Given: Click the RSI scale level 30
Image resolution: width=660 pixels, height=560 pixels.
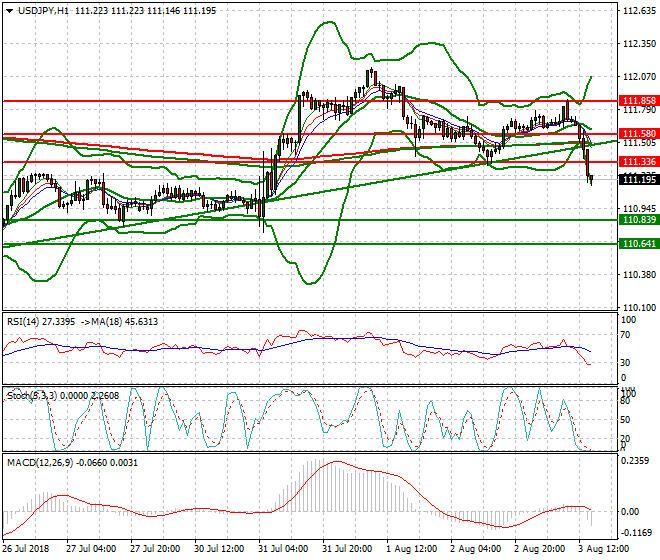Looking at the screenshot, I should pos(625,363).
